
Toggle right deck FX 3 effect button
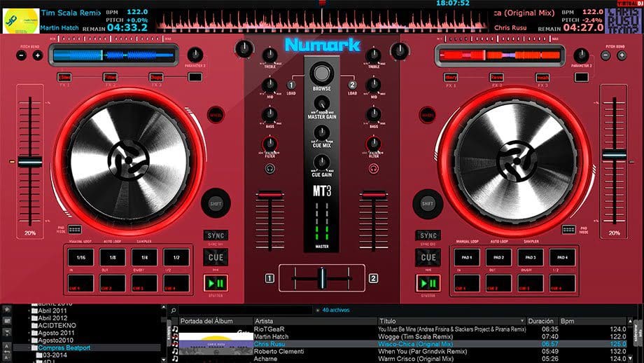542,77
